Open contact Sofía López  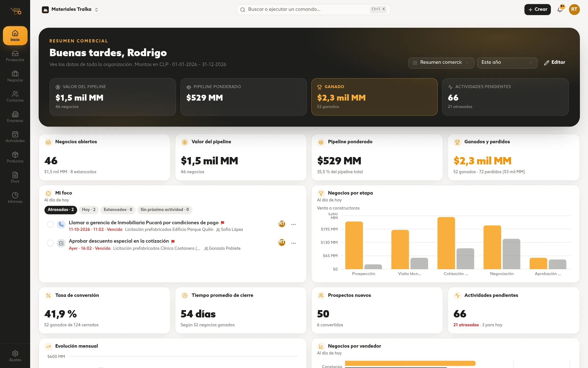pyautogui.click(x=230, y=230)
